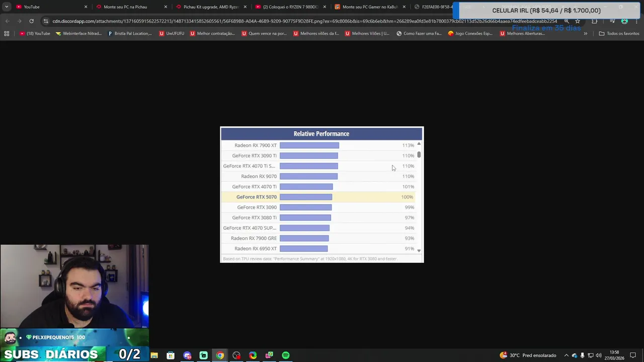Open the Melhores Aberturas bookmark
The width and height of the screenshot is (644, 362).
pos(522,34)
